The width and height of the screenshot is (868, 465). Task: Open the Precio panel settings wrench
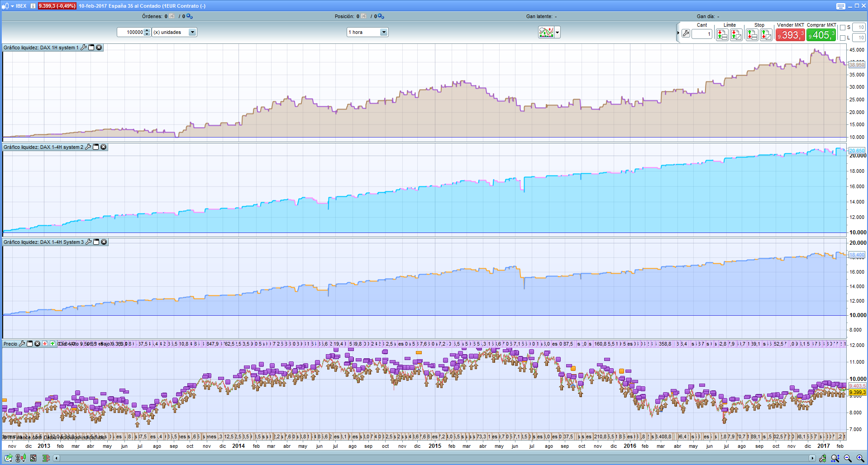tap(22, 344)
